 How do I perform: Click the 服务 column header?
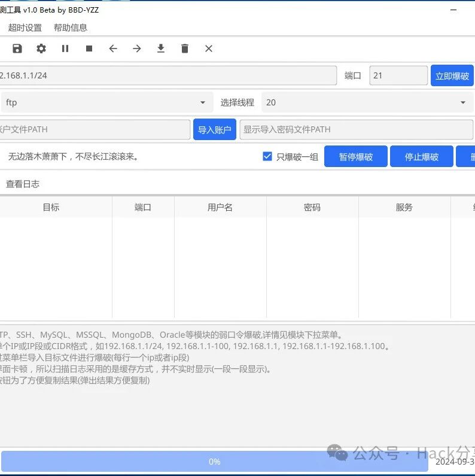[404, 207]
